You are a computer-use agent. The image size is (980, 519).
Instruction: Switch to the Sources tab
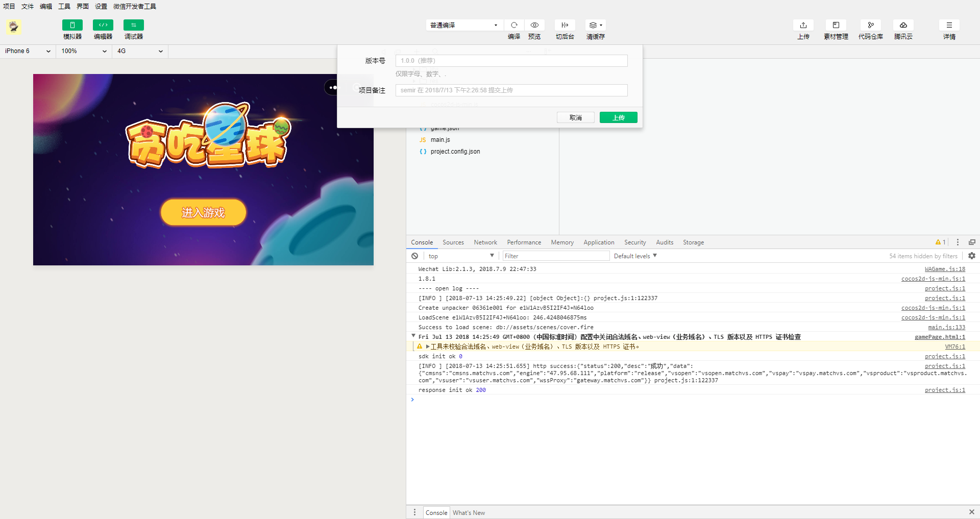click(453, 242)
